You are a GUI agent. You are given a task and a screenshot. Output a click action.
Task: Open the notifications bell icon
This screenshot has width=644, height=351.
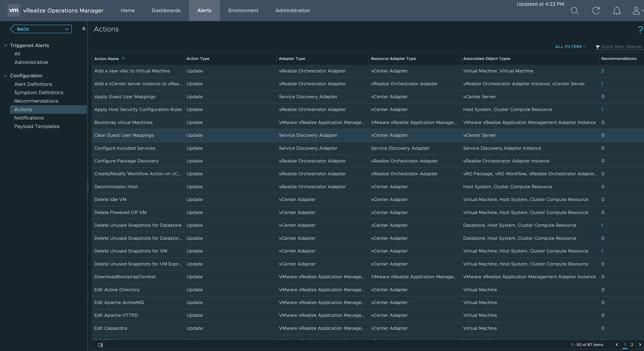[x=617, y=11]
